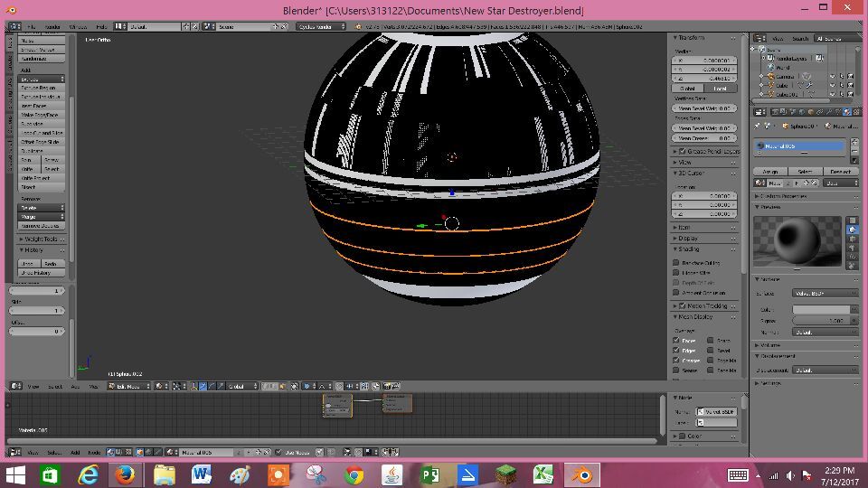Open Mesh menu in 3D view header
868x488 pixels.
(93, 386)
